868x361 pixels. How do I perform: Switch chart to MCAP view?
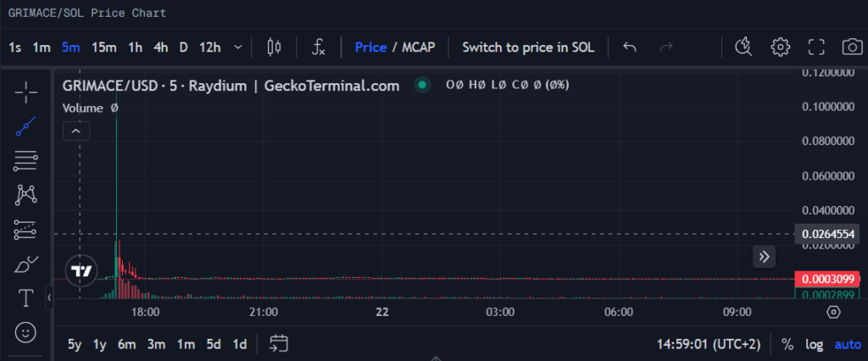click(417, 47)
